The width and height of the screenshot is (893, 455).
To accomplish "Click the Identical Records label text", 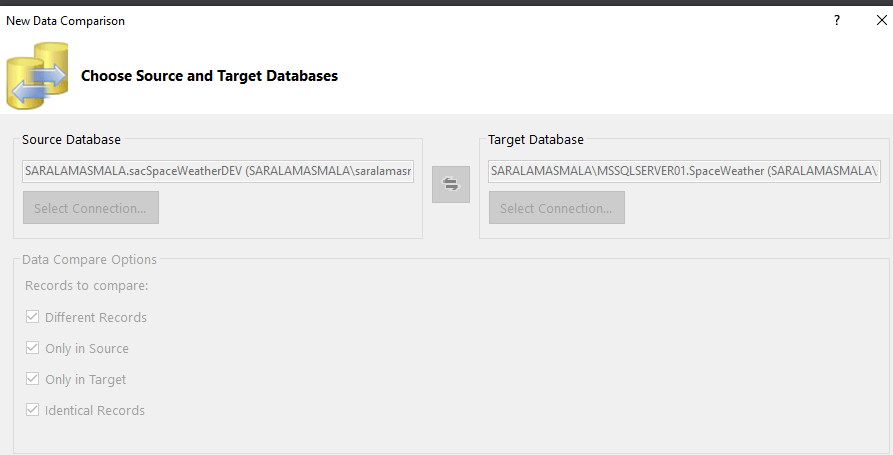I will (95, 410).
